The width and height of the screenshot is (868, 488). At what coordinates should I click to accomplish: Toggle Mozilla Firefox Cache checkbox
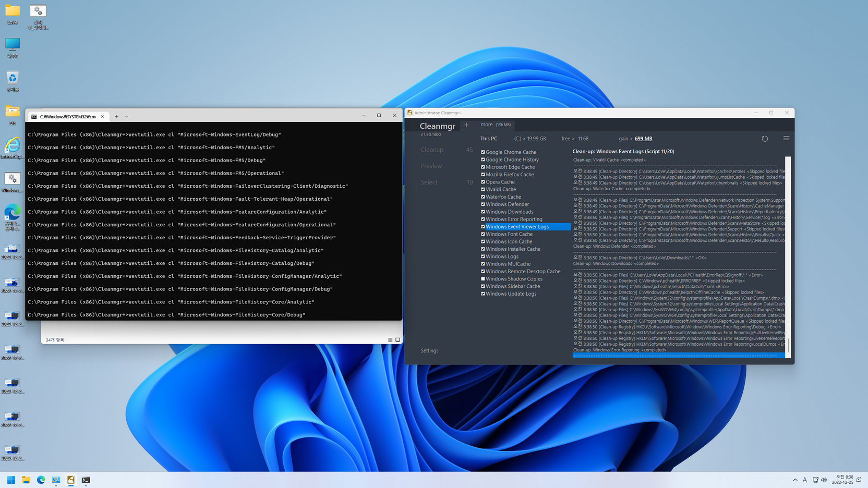(483, 175)
